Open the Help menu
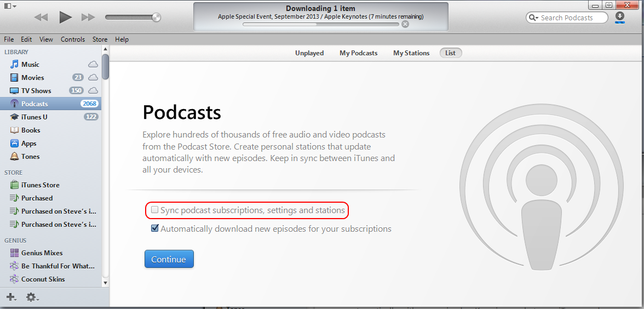The width and height of the screenshot is (644, 309). pos(122,39)
